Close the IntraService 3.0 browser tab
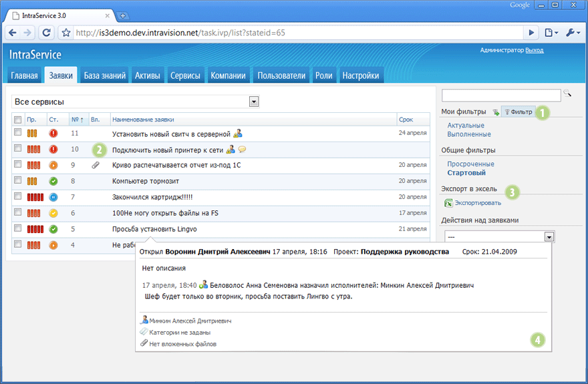The width and height of the screenshot is (588, 384). (x=108, y=16)
